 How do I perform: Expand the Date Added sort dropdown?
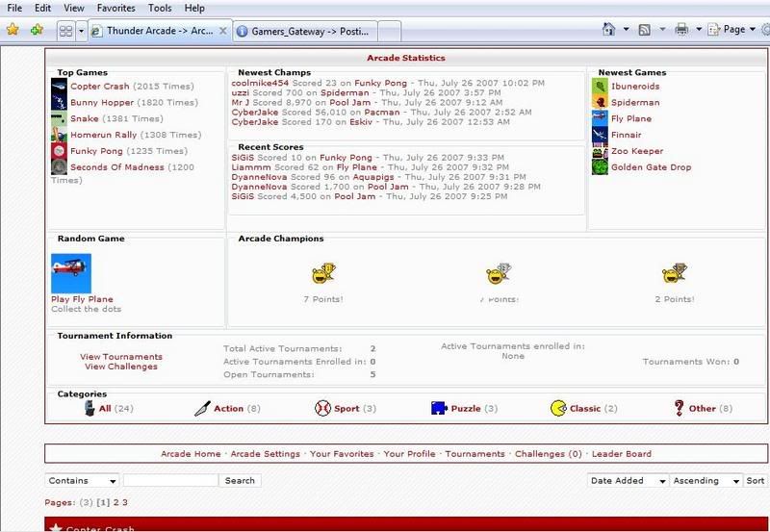coord(627,480)
